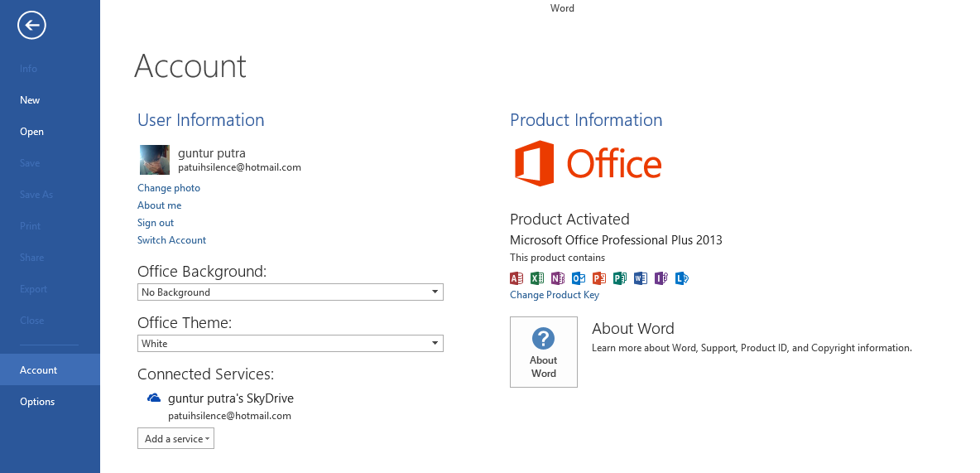Select New in the sidebar
The image size is (980, 473).
30,100
